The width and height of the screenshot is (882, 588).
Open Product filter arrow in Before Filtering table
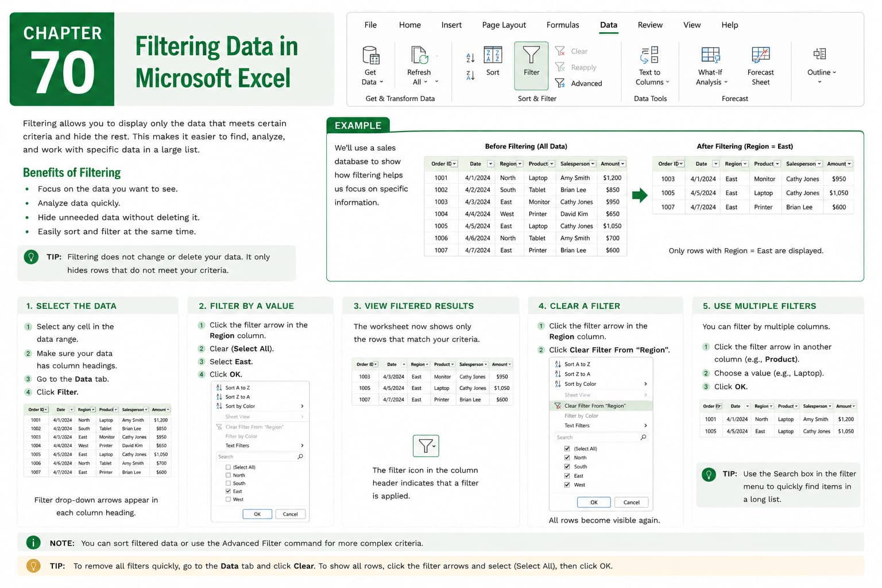551,164
